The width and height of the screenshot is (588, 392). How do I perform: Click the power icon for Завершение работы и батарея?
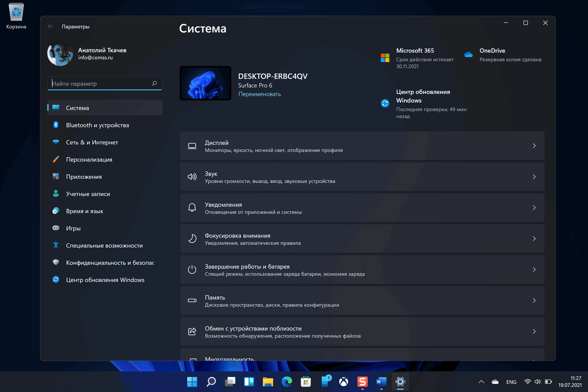(192, 270)
